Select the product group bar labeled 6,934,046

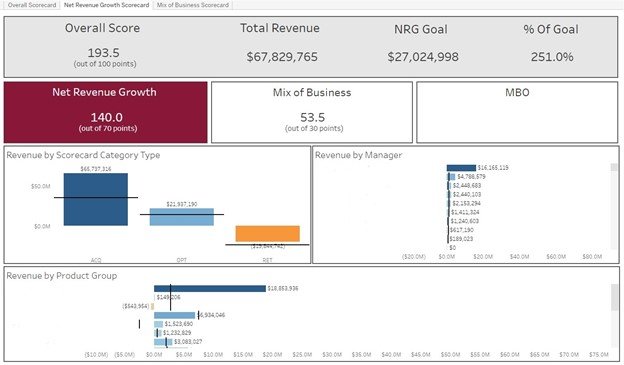coord(175,315)
